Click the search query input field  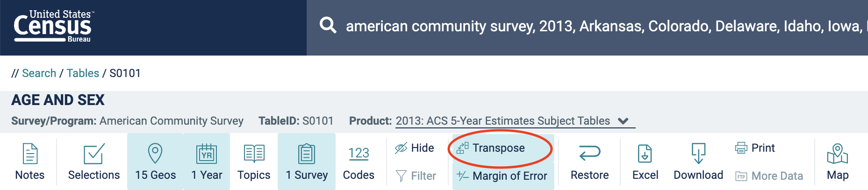click(603, 26)
